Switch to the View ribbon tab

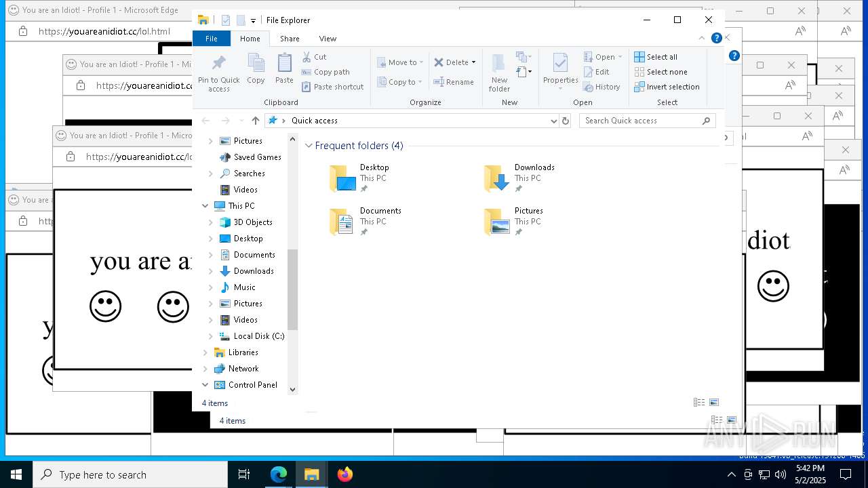(328, 39)
